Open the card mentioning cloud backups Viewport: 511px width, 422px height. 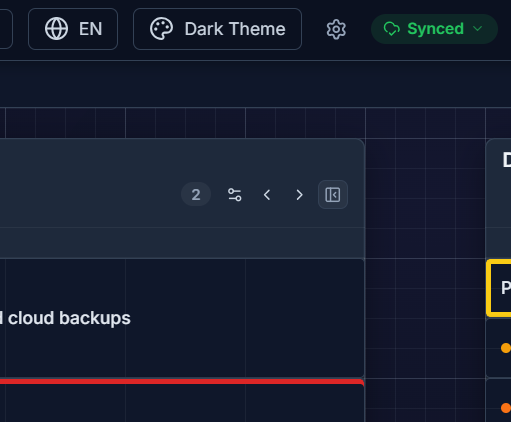pos(182,318)
